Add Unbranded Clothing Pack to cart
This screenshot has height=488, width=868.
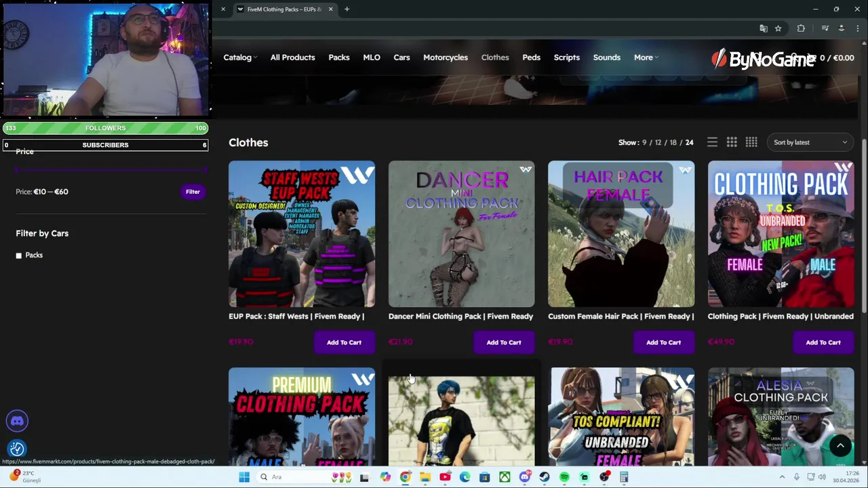[823, 342]
